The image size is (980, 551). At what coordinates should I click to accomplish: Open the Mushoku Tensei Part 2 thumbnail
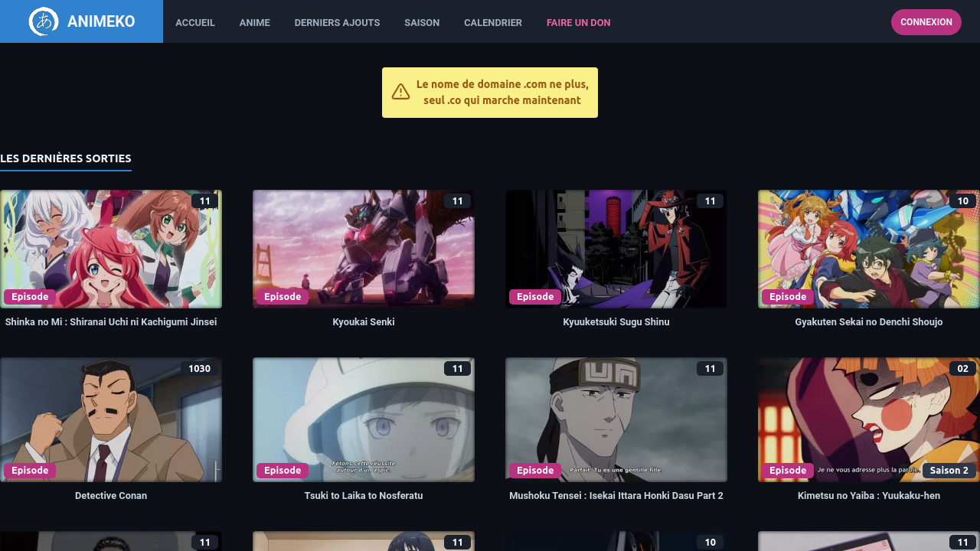tap(616, 420)
